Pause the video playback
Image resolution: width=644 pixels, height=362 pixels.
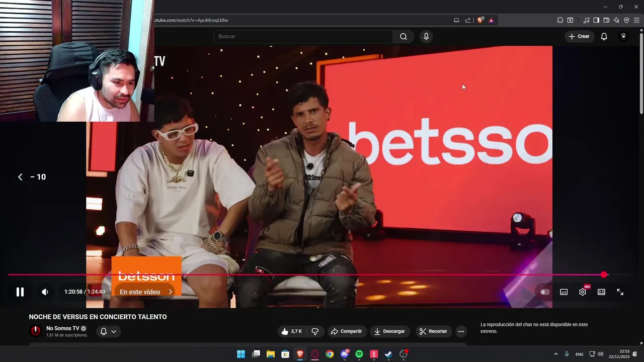[20, 292]
